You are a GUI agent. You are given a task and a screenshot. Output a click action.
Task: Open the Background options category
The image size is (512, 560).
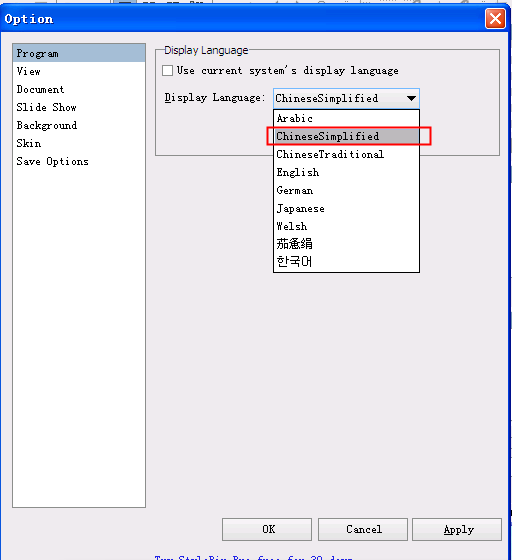[x=79, y=125]
